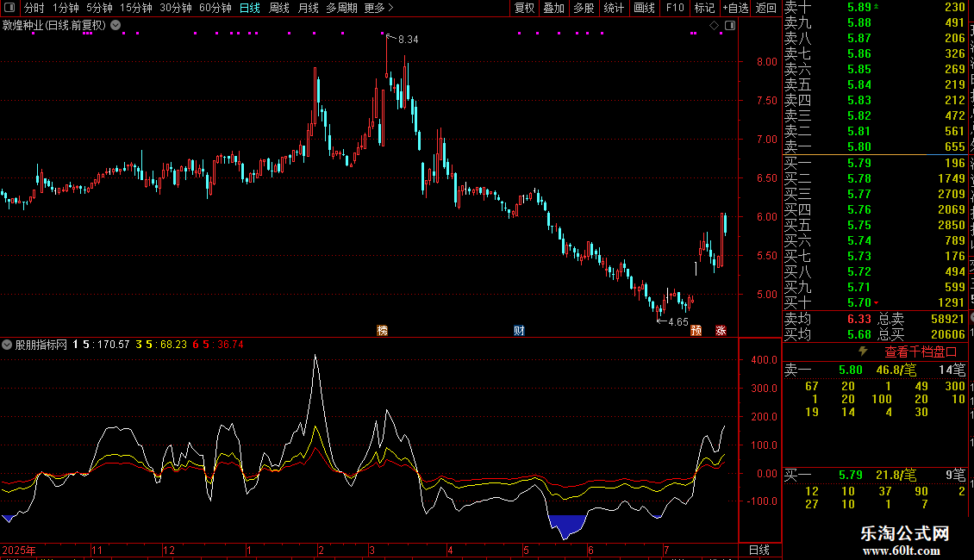
Task: Click the 多股 multi-stock button
Action: (x=584, y=8)
